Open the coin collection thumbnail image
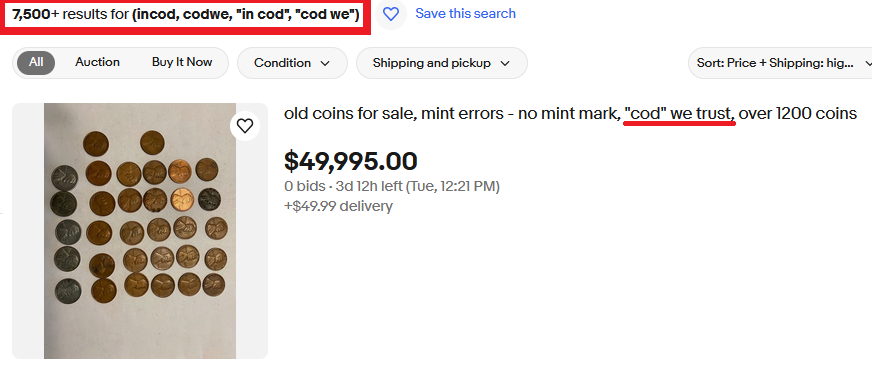The height and width of the screenshot is (365, 872). click(x=140, y=231)
